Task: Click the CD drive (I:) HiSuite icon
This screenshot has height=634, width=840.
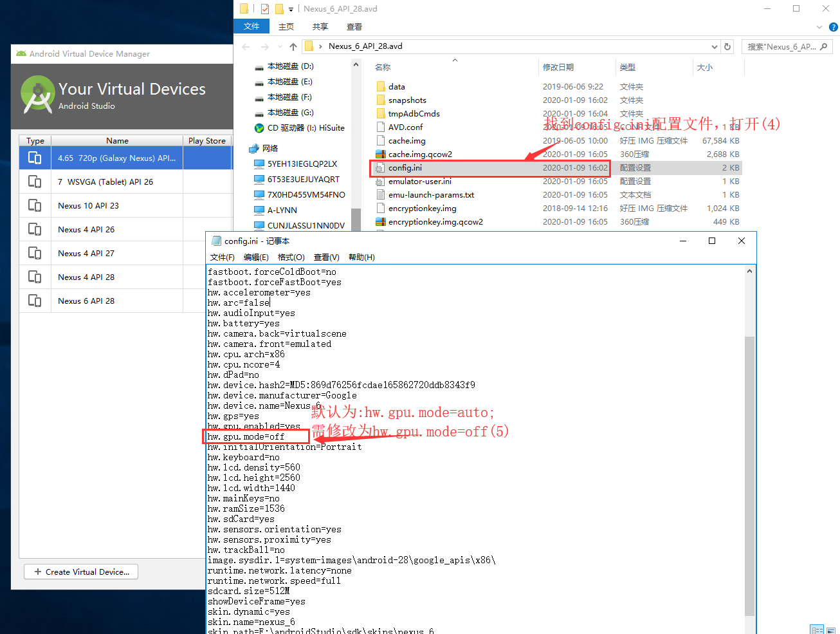Action: coord(259,128)
